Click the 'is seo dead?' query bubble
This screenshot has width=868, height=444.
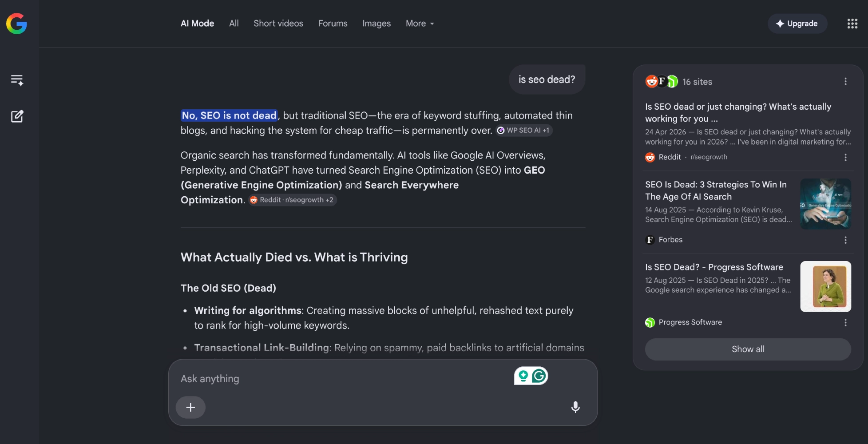(547, 79)
